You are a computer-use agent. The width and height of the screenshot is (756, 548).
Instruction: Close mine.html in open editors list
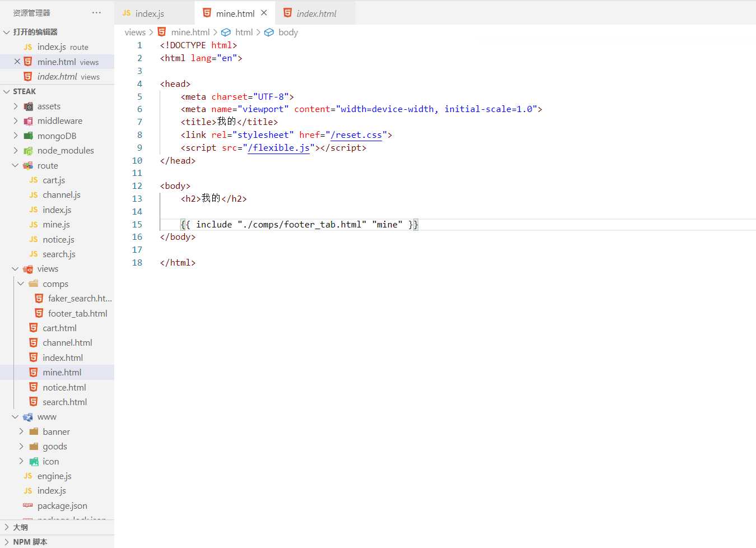[17, 62]
